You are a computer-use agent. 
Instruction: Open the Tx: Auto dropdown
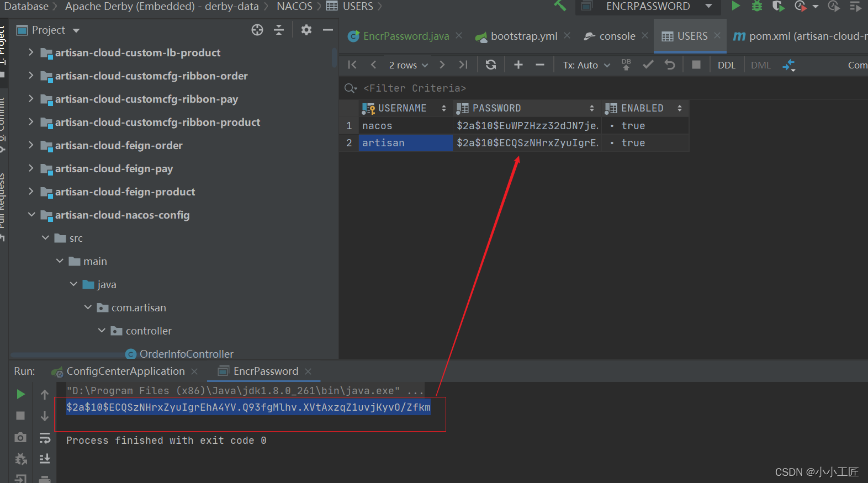[x=586, y=65]
